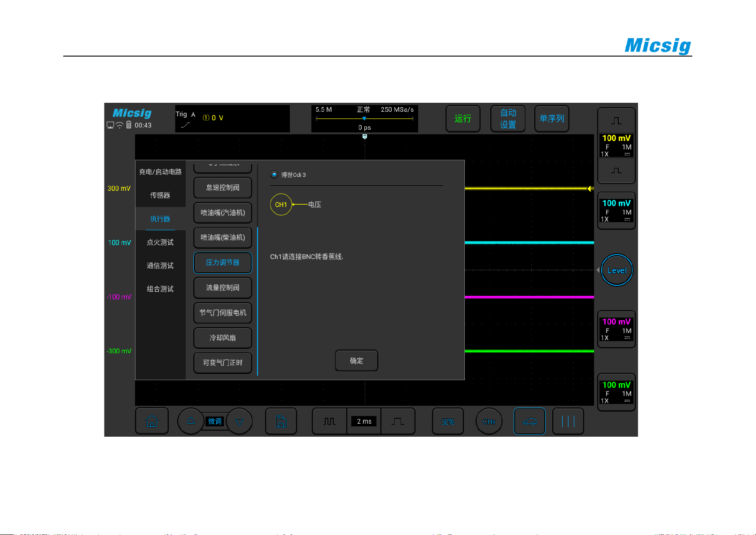
Task: Click the 运行 run button
Action: pos(463,118)
